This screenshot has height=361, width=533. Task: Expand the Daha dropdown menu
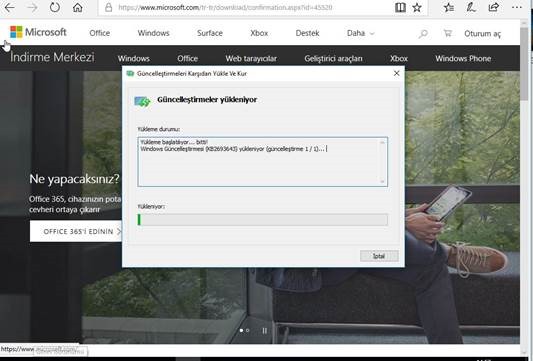(360, 33)
